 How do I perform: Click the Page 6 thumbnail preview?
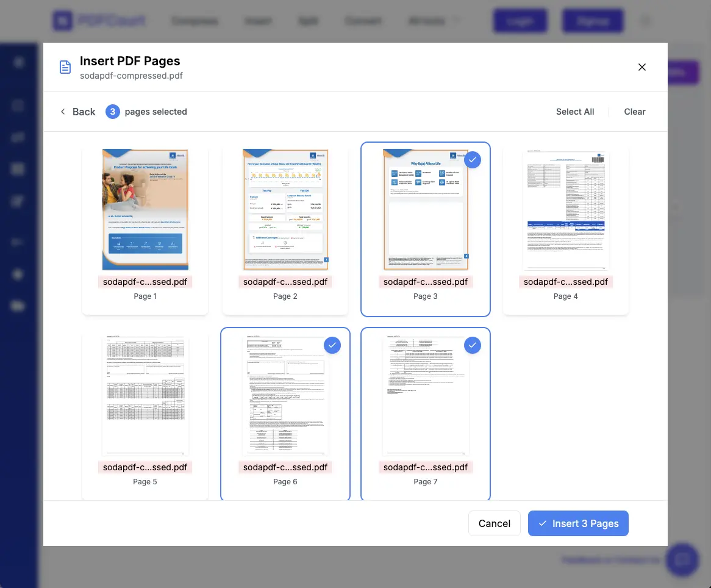[x=285, y=395]
